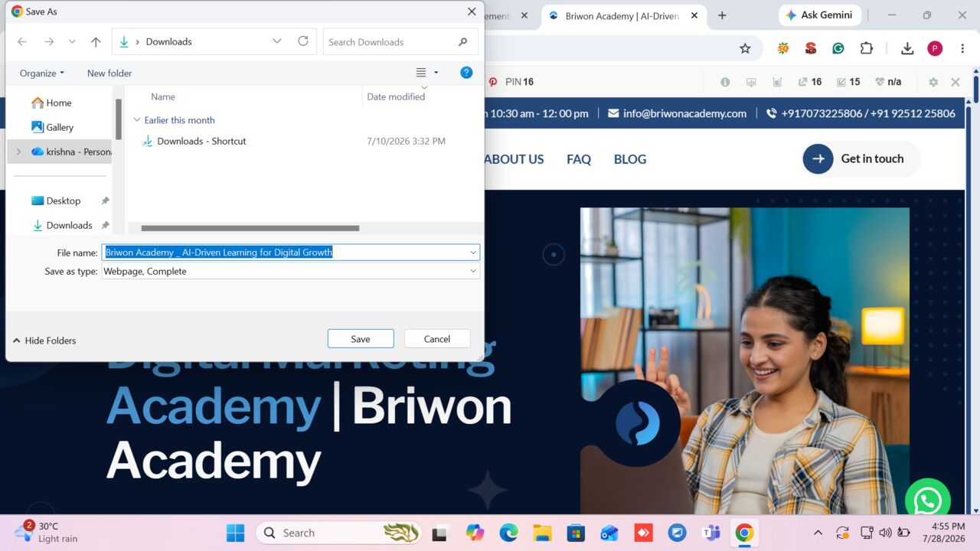980x551 pixels.
Task: Switch to the Briwon Academy tab
Action: point(624,15)
